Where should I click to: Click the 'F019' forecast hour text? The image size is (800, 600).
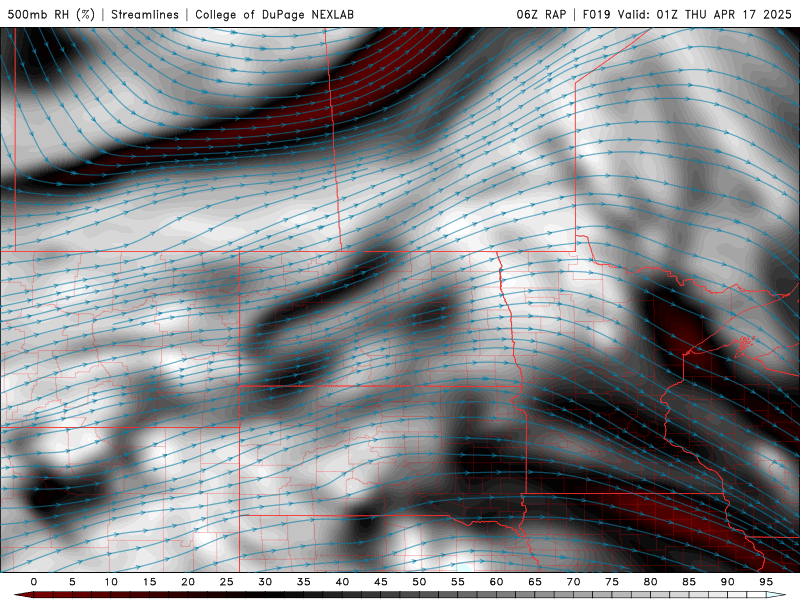(x=596, y=14)
